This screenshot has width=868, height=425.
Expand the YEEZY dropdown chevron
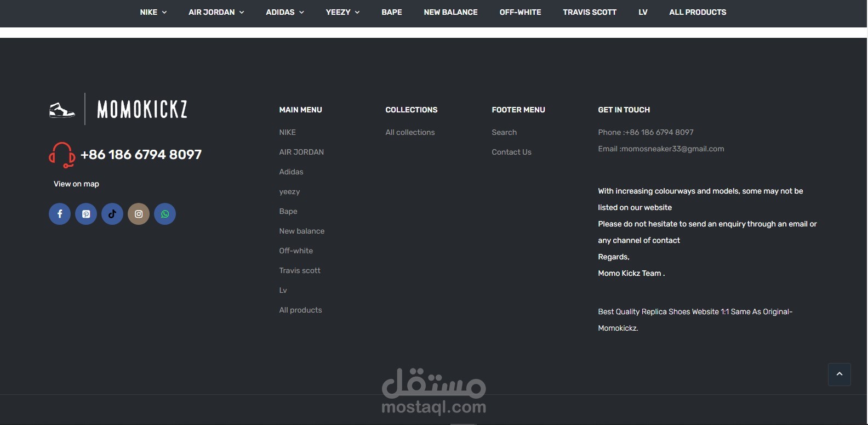(x=357, y=12)
